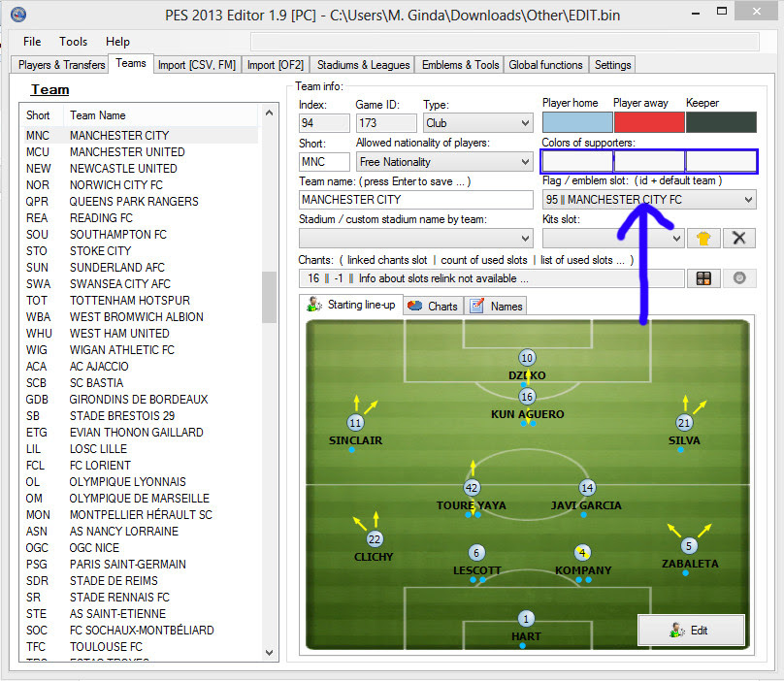
Task: Open the chants slot grid icon button
Action: [703, 278]
